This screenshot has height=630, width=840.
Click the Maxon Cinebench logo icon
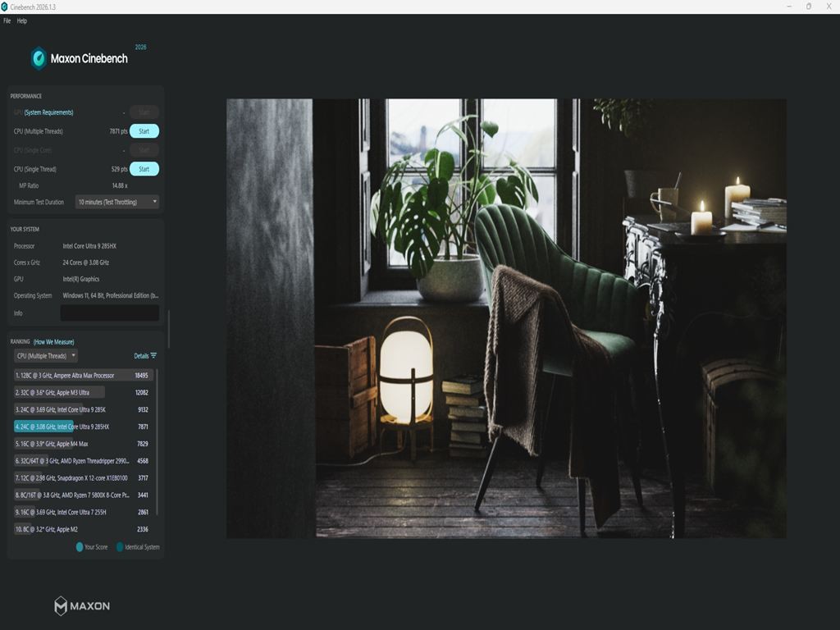pos(39,58)
